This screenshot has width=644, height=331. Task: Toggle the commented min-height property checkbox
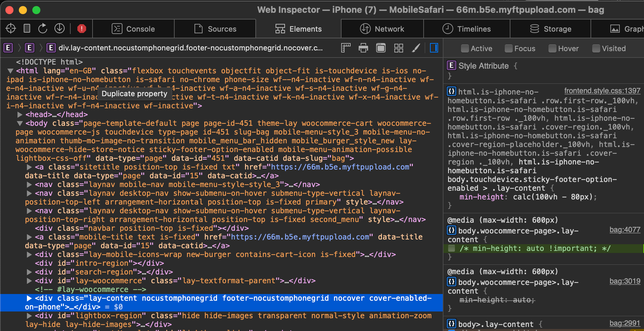(452, 249)
